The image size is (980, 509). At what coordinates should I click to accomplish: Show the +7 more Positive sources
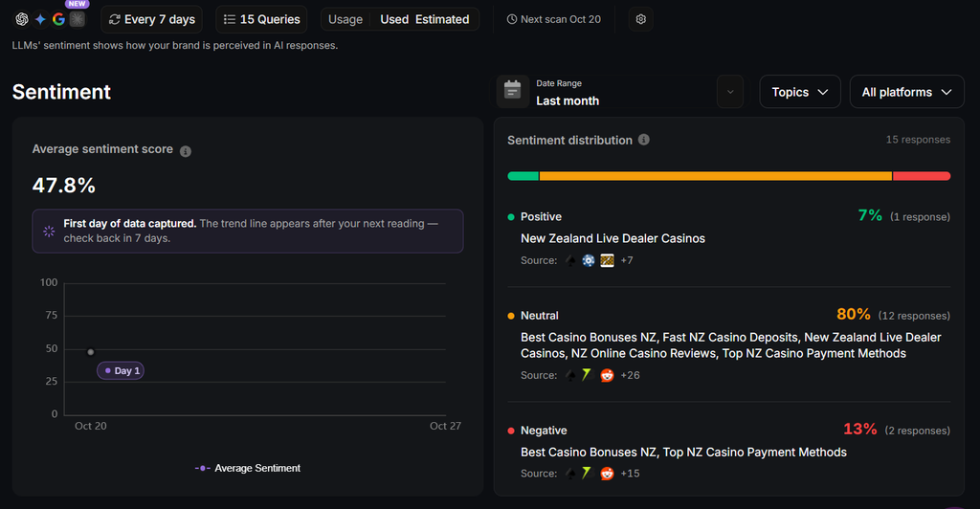[627, 260]
